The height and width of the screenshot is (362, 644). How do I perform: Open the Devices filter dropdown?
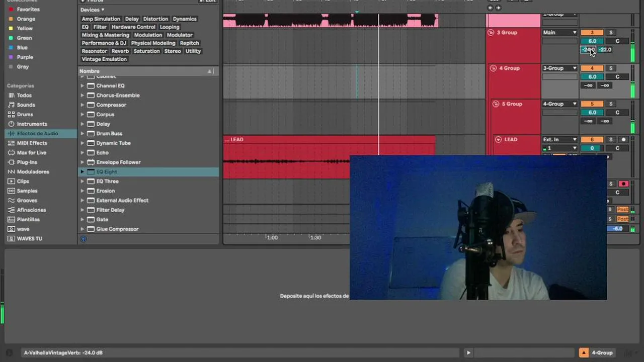coord(93,10)
